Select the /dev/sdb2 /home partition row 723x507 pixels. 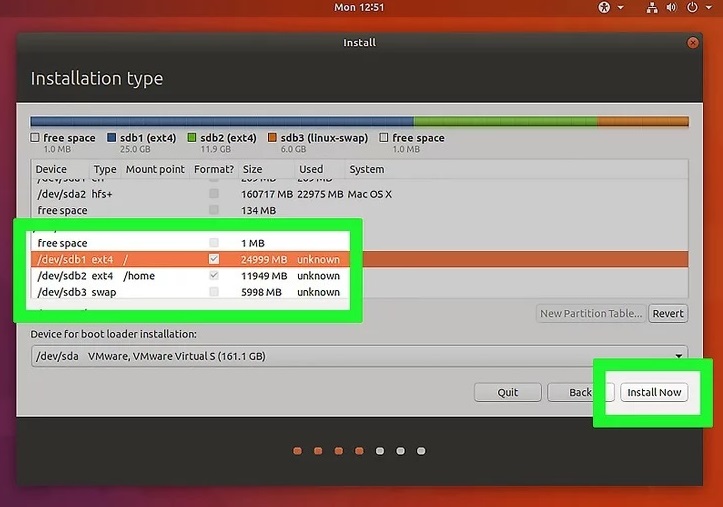click(359, 276)
